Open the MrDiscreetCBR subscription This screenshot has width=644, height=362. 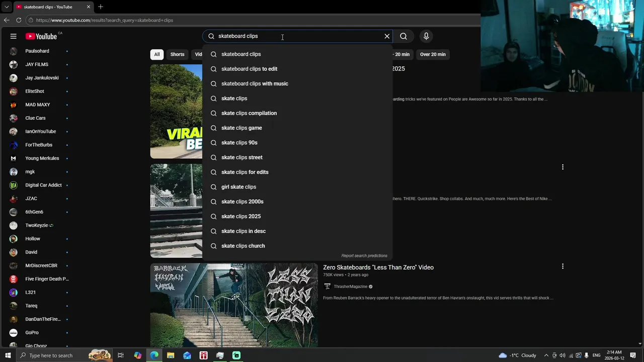pyautogui.click(x=40, y=265)
